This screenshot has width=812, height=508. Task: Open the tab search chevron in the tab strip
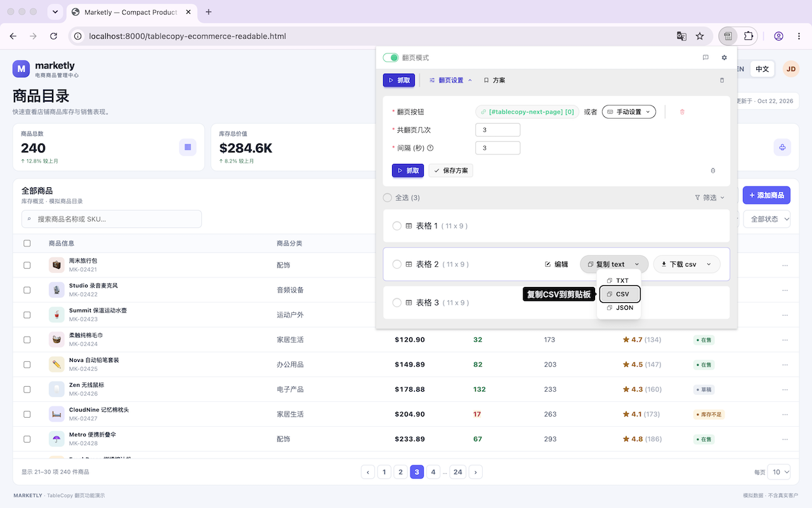tap(55, 12)
